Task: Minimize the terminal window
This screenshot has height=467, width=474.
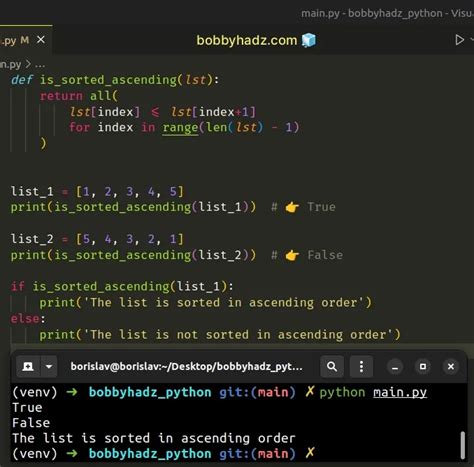Action: [x=395, y=367]
